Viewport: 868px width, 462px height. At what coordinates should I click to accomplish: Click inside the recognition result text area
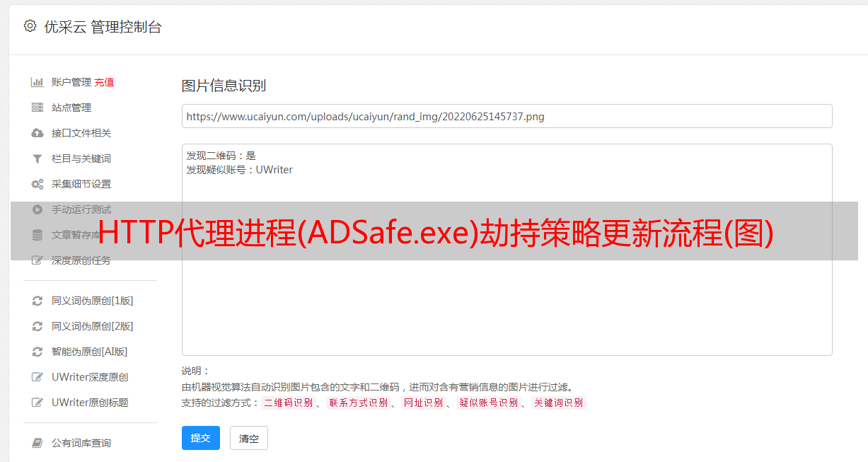point(507,249)
